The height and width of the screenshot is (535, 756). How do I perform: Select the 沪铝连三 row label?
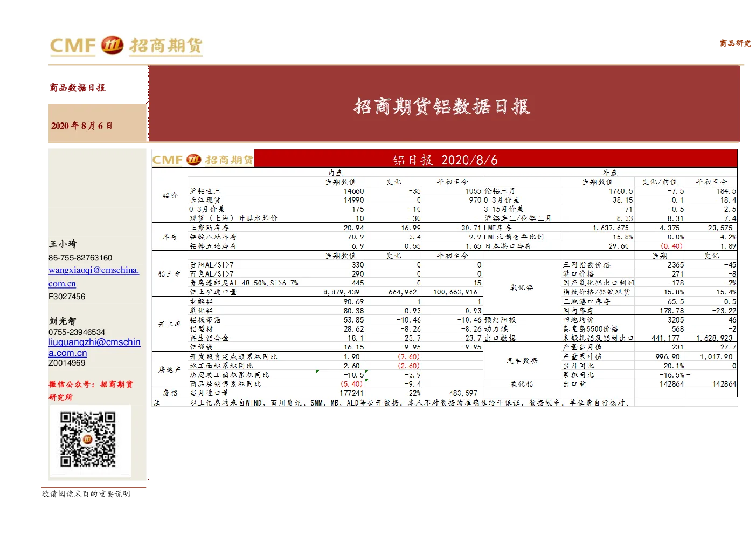(x=205, y=191)
